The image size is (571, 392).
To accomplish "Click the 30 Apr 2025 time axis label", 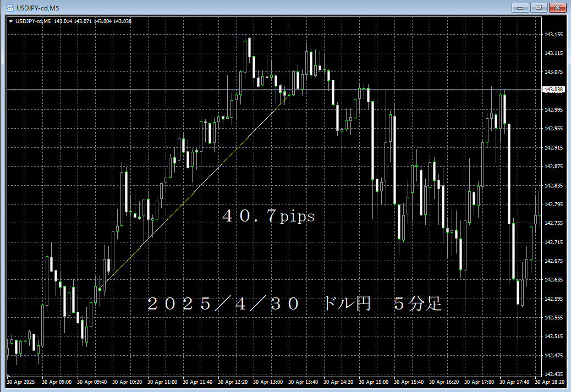I will 21,382.
